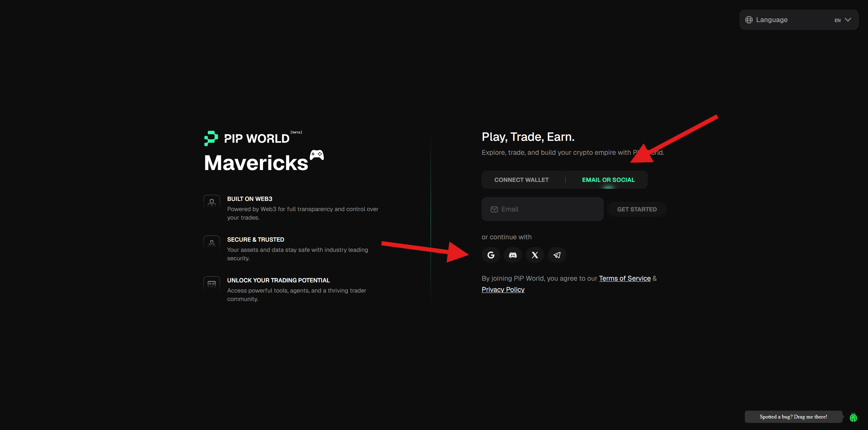The height and width of the screenshot is (430, 868).
Task: Continue with the Discord icon
Action: click(x=513, y=255)
